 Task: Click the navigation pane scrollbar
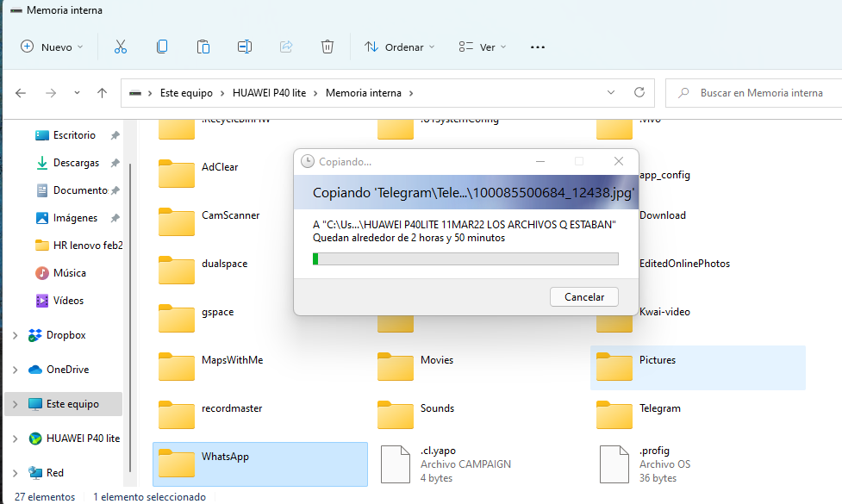(130, 317)
